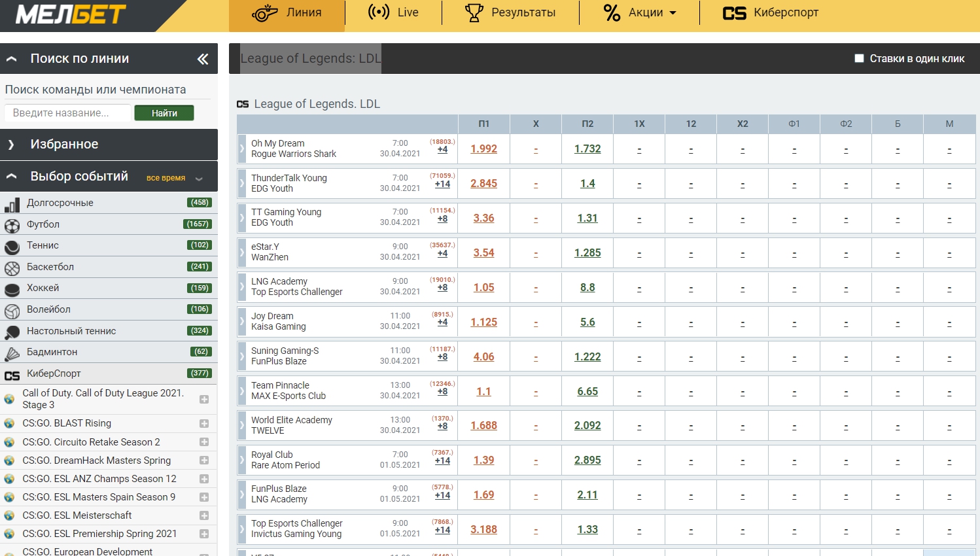Expand the Joy Dream match row
Viewport: 980px width, 556px height.
pos(241,321)
